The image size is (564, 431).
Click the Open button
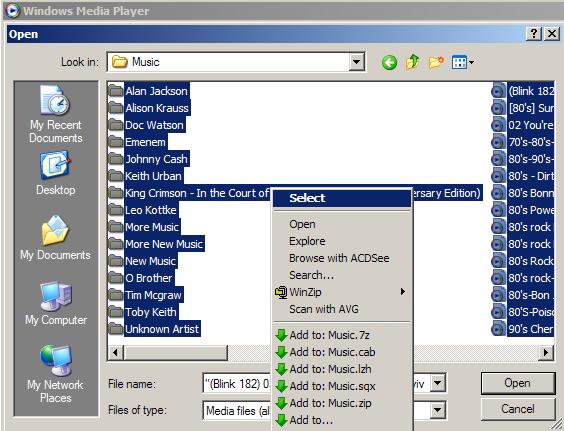pos(518,383)
